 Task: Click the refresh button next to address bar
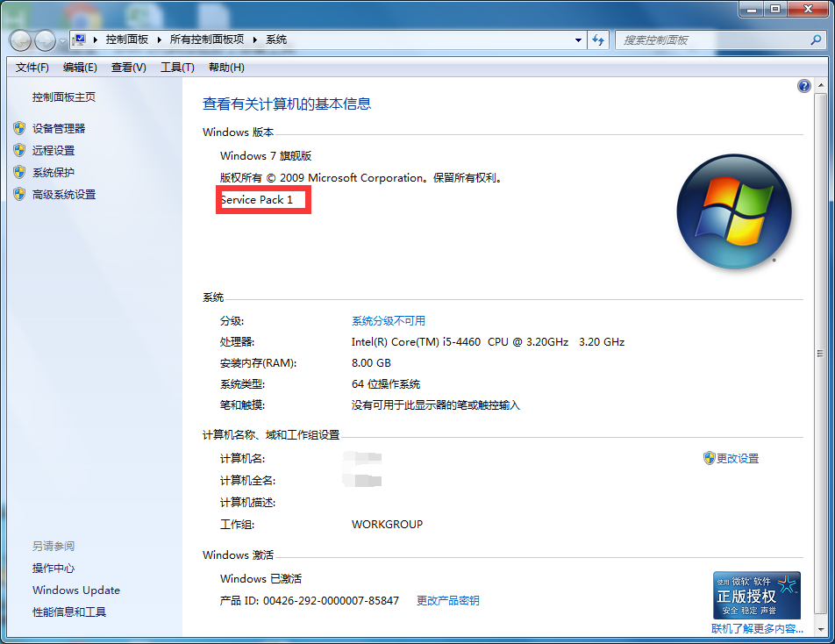tap(598, 40)
